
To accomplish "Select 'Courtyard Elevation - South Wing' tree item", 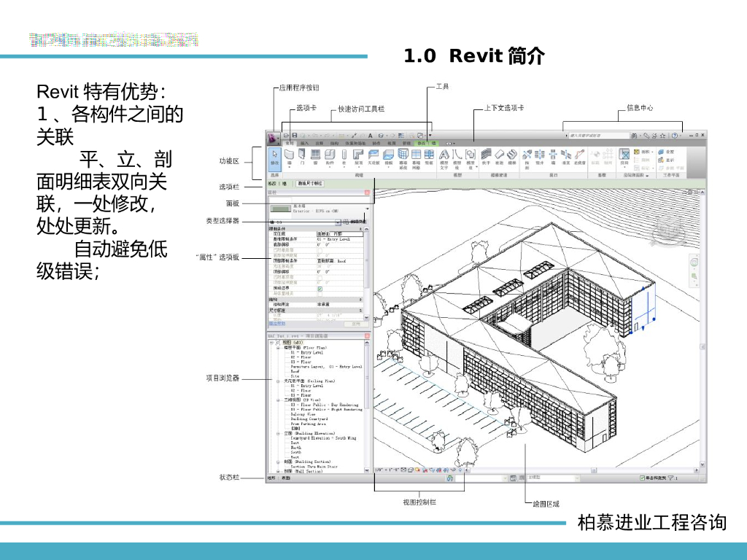I will (x=323, y=438).
